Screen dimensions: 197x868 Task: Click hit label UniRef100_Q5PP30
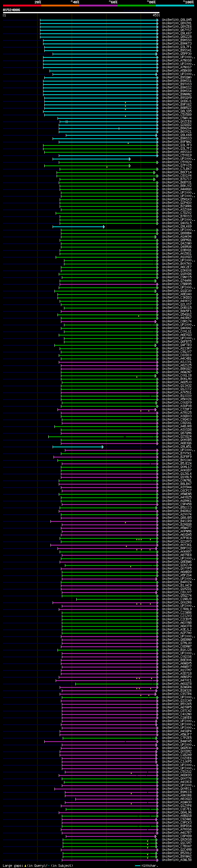coord(177,54)
